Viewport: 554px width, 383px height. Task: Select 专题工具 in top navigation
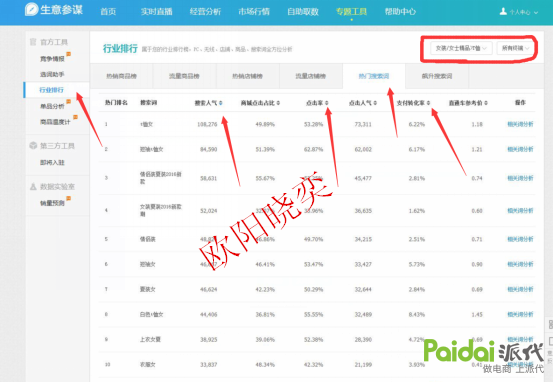(352, 12)
